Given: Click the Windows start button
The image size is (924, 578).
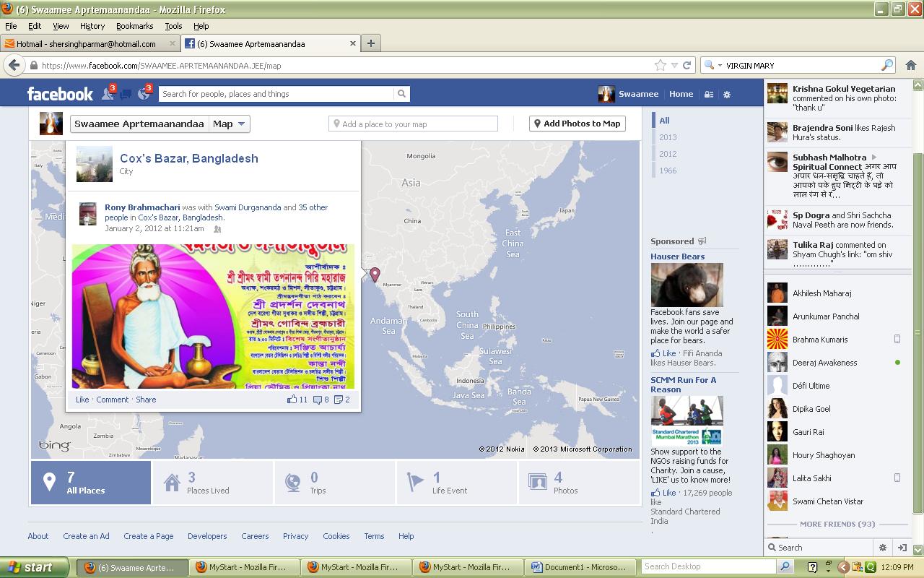Looking at the screenshot, I should pyautogui.click(x=34, y=567).
